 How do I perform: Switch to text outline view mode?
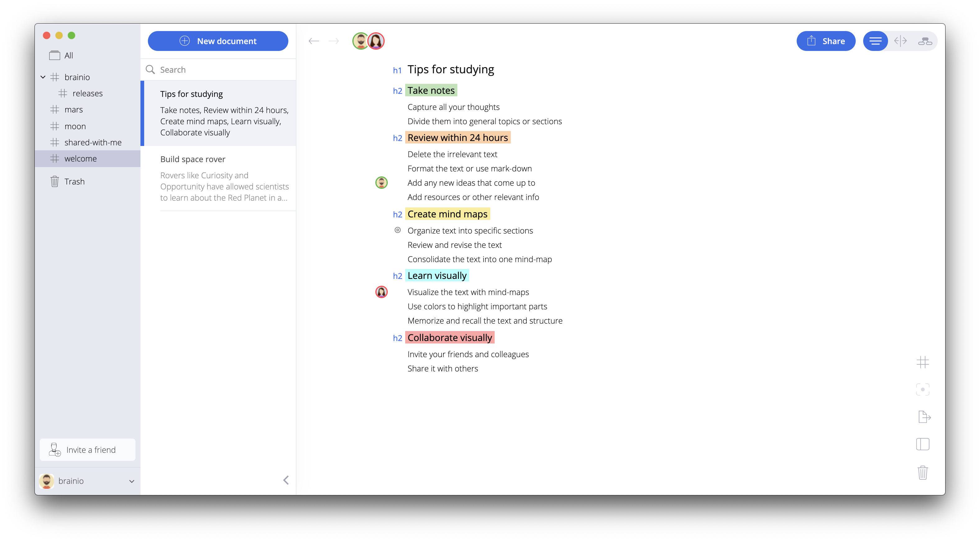875,41
